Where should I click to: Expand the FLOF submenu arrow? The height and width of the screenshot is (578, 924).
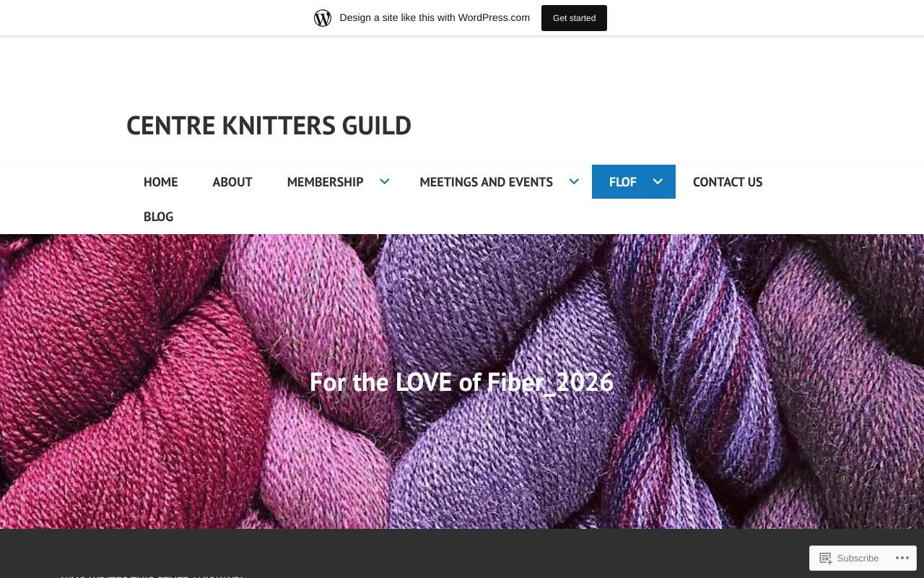coord(656,181)
